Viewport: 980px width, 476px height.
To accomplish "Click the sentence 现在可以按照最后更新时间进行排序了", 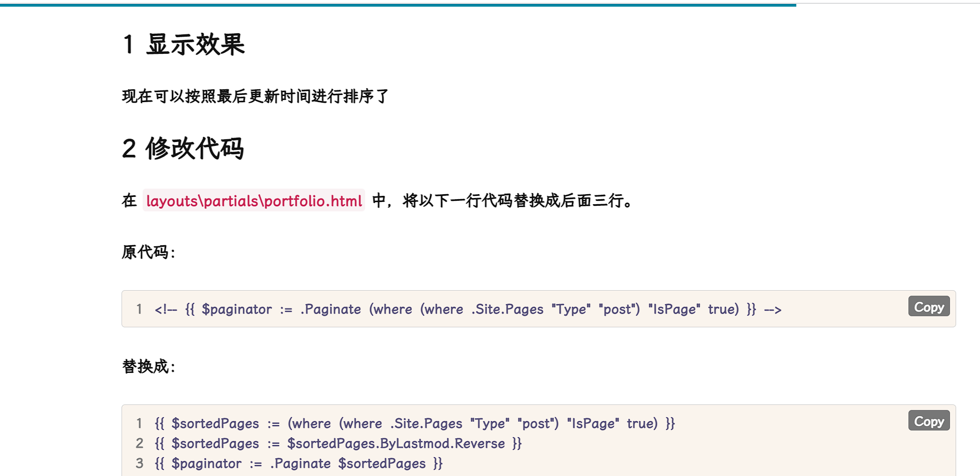I will (x=255, y=97).
